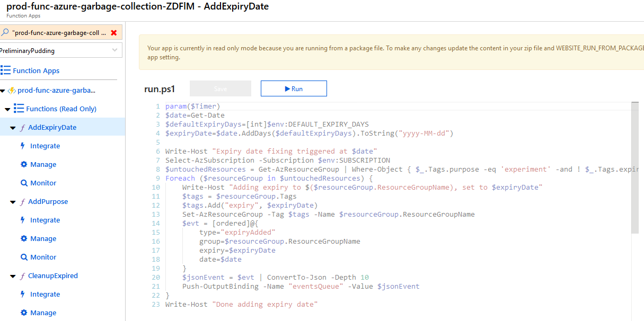The image size is (644, 321).
Task: Open the Function Apps link
Action: click(x=36, y=70)
